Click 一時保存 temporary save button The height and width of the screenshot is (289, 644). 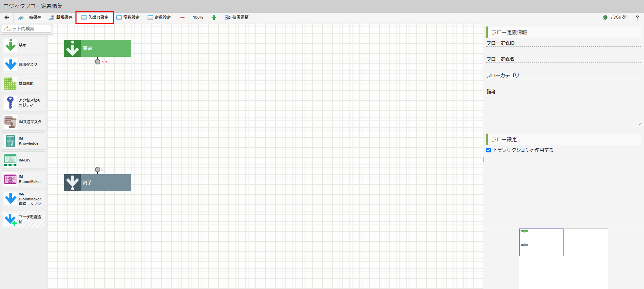click(x=30, y=17)
